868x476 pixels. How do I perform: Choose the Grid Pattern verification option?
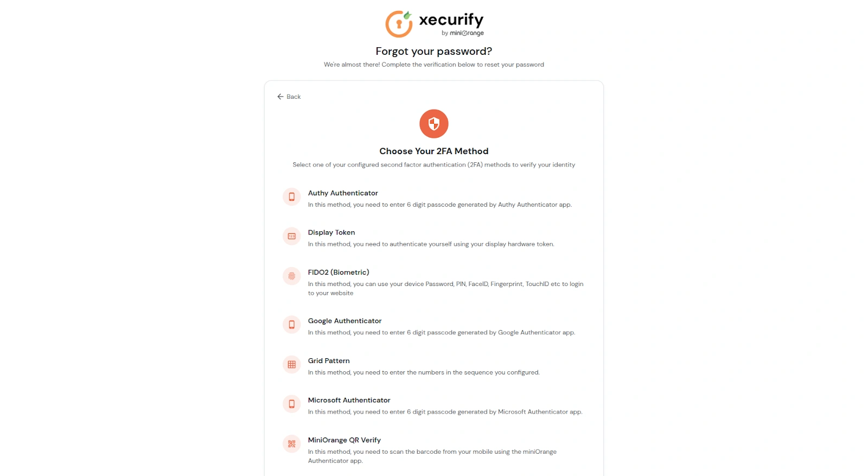click(x=329, y=360)
